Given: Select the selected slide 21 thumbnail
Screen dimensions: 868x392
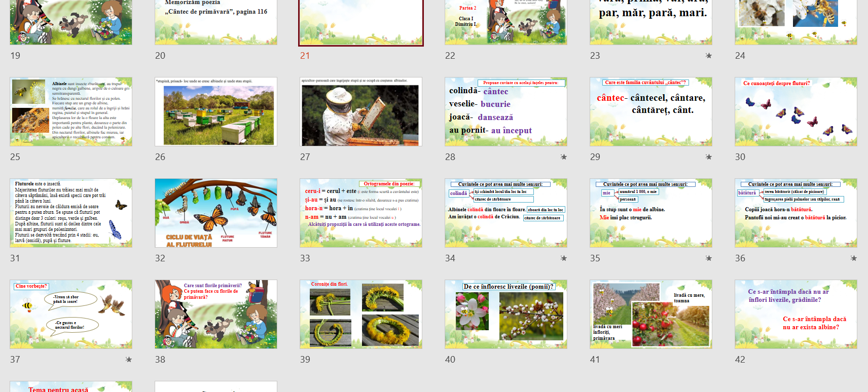Looking at the screenshot, I should pos(360,22).
